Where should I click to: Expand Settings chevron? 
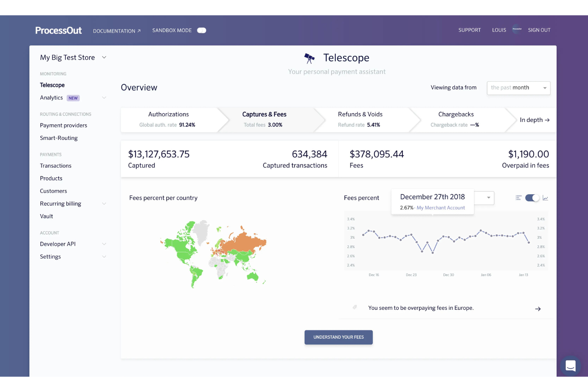click(104, 257)
